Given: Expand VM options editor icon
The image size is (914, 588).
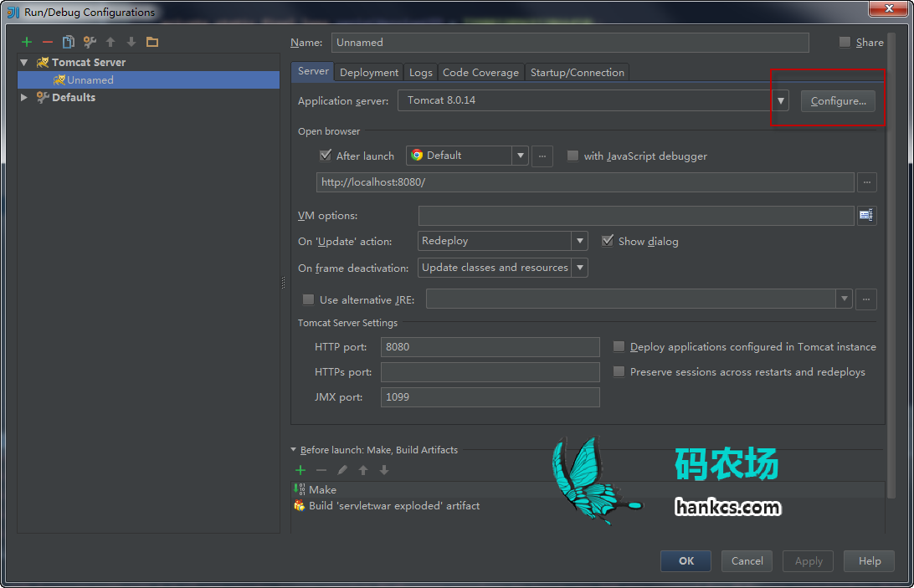Looking at the screenshot, I should coord(866,216).
